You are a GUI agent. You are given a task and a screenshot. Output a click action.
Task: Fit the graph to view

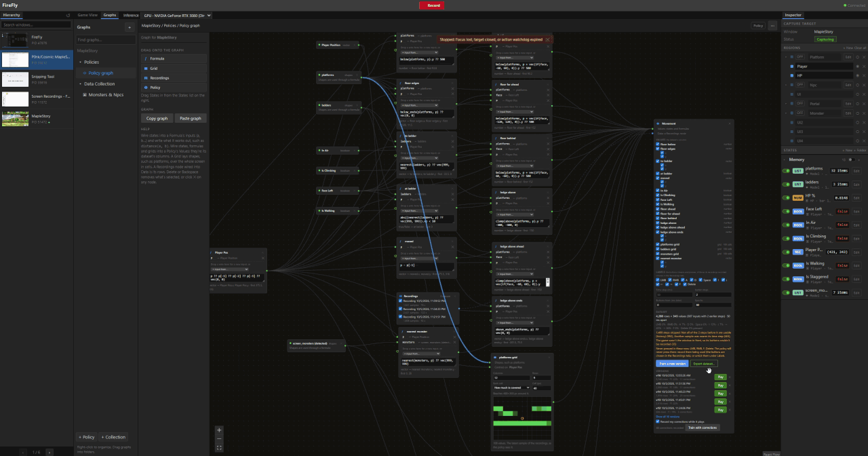(x=219, y=448)
